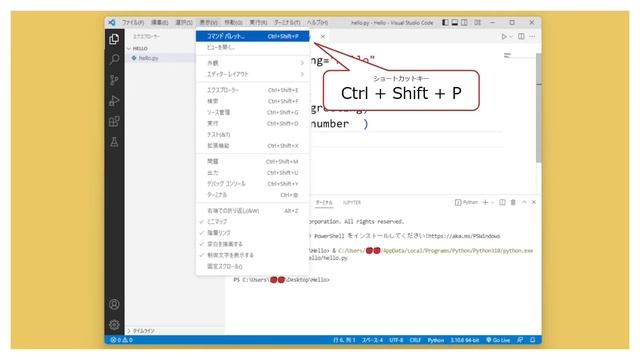Split the terminal icon

502,202
